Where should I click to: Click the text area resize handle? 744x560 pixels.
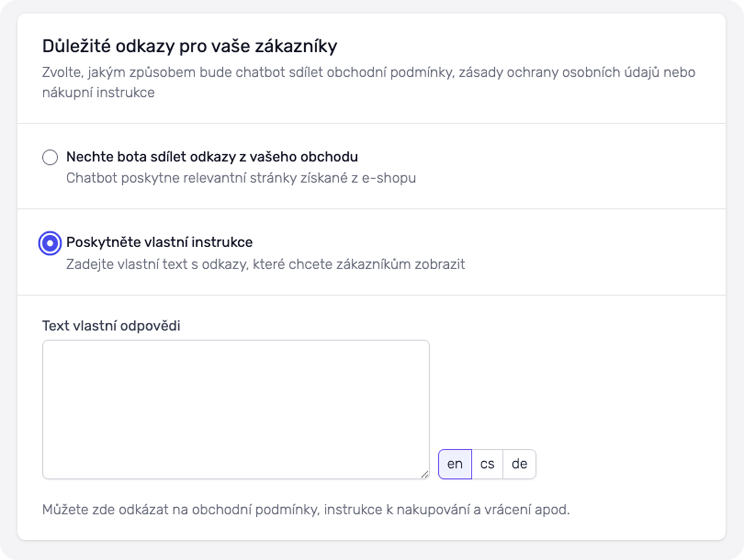(425, 475)
